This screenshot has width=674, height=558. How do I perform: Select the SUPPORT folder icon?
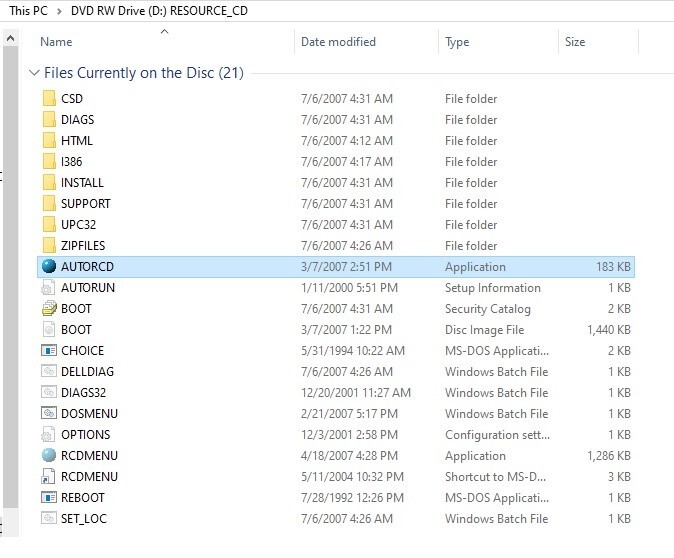(49, 203)
